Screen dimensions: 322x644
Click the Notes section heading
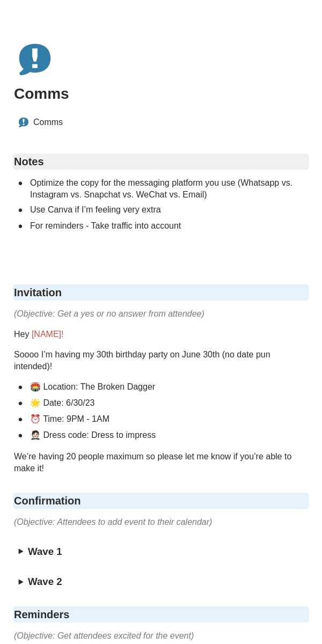(x=29, y=162)
